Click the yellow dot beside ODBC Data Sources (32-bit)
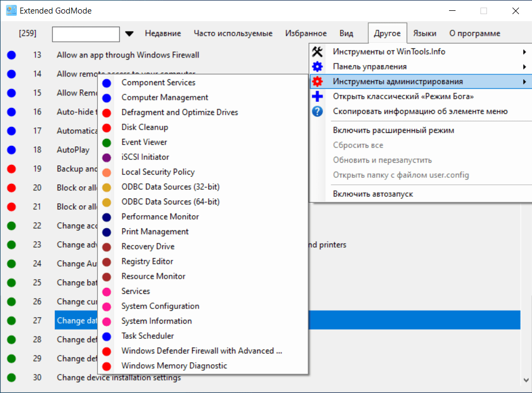532x393 pixels. 106,187
